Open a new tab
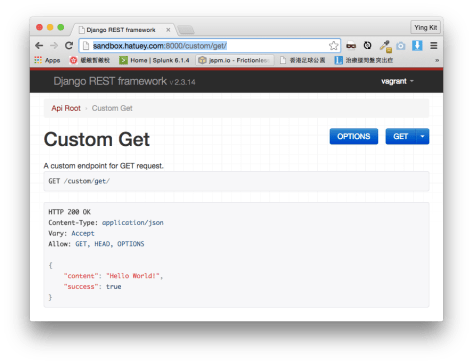This screenshot has width=473, height=364. (186, 30)
